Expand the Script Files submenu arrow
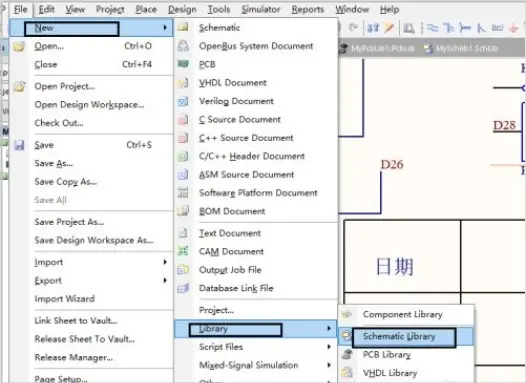Image resolution: width=526 pixels, height=383 pixels. pyautogui.click(x=329, y=347)
